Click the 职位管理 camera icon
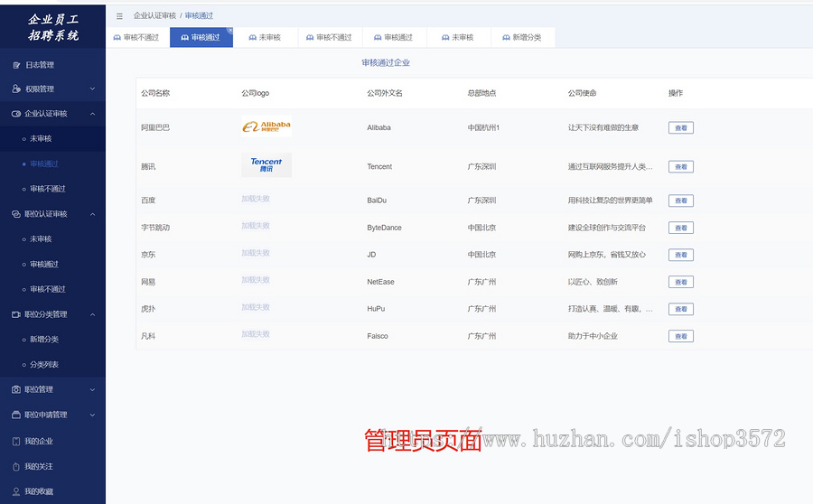The width and height of the screenshot is (813, 504). click(x=16, y=389)
